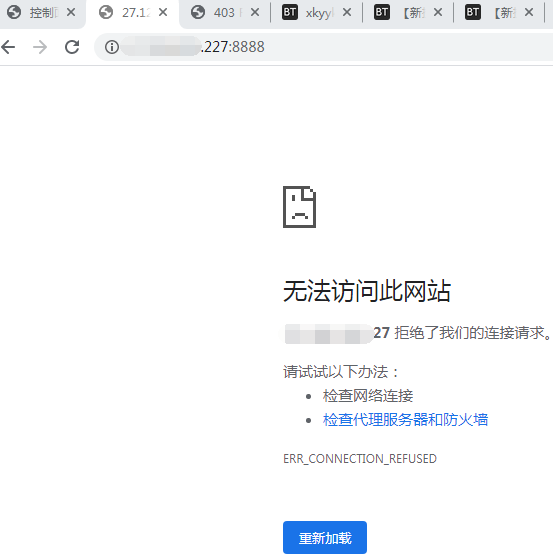The height and width of the screenshot is (557, 553).
Task: Click globe favicon on 27.12 tab
Action: click(x=106, y=12)
